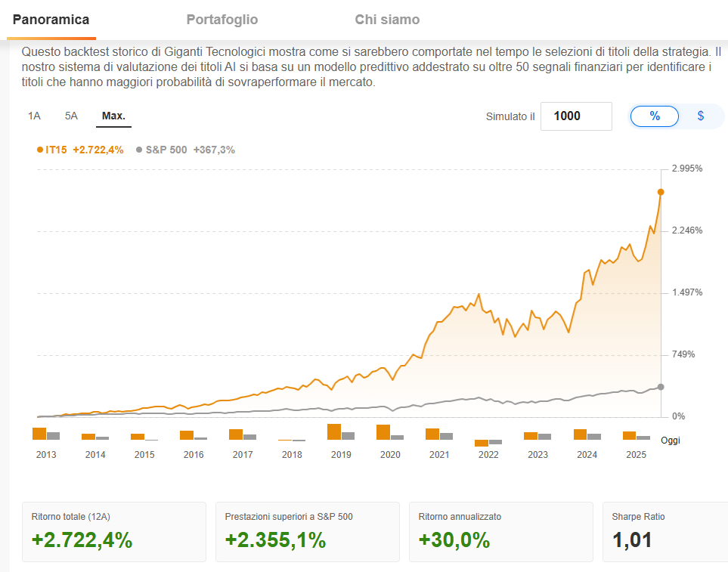This screenshot has height=572, width=728.
Task: Click the 2019 orange bar indicator
Action: (335, 431)
